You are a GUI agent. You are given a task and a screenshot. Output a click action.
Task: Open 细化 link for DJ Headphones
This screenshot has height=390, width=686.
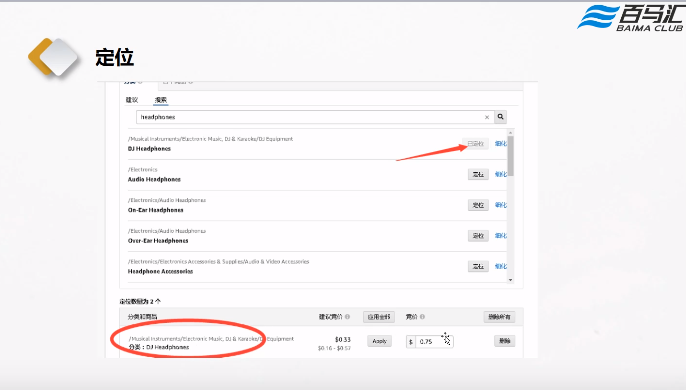pyautogui.click(x=501, y=144)
